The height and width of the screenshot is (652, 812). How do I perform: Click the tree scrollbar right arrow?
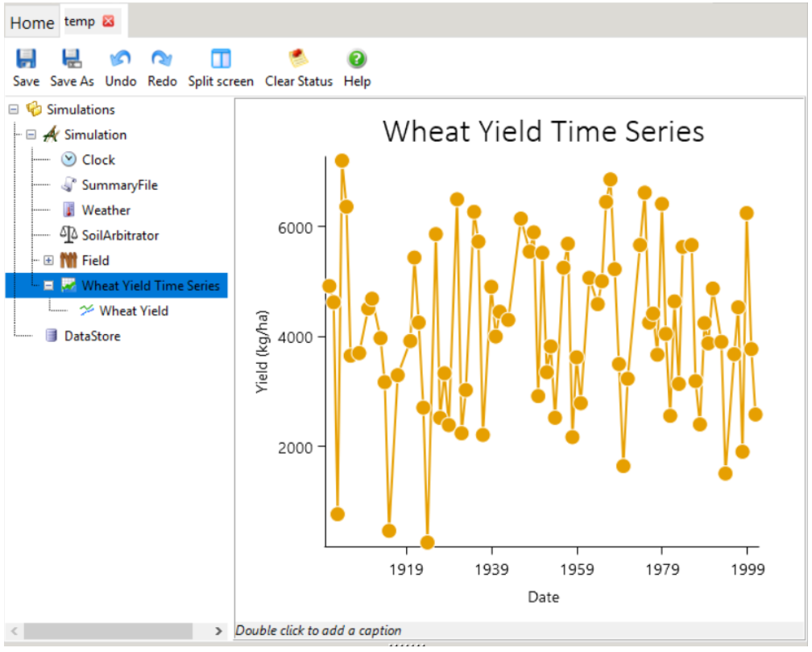tap(218, 632)
